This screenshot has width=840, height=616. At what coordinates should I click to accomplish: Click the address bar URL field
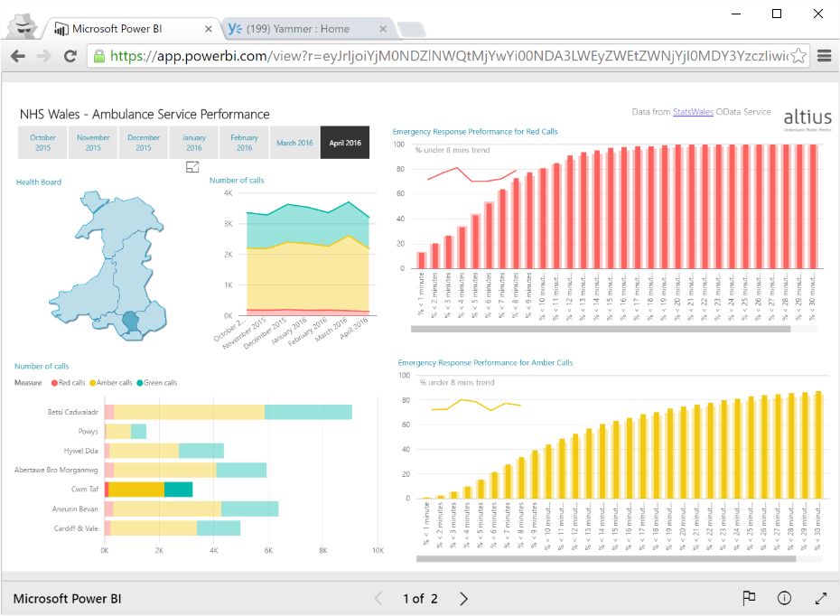(449, 56)
